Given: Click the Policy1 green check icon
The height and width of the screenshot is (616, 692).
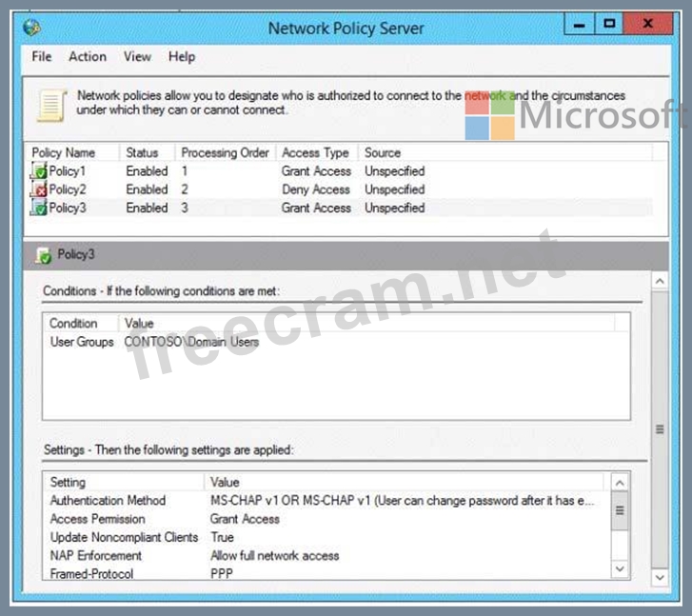Looking at the screenshot, I should (x=38, y=170).
